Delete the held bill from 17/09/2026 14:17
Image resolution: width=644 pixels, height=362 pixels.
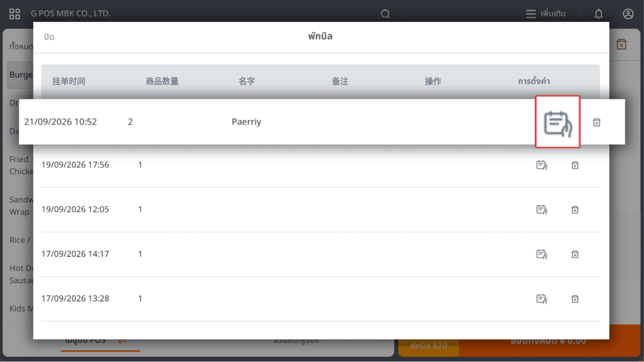tap(575, 254)
